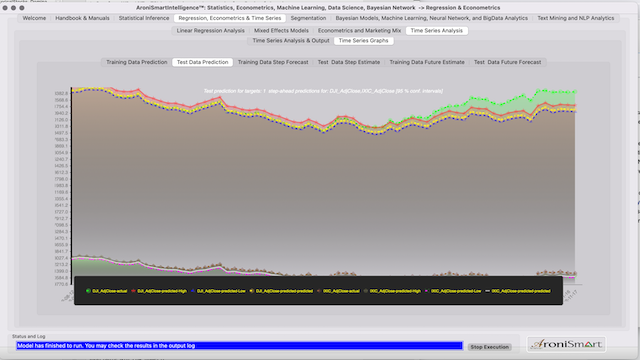Open Bayesian Models, Machine Learning tab
Viewport: 640px width, 360px height.
pyautogui.click(x=431, y=18)
